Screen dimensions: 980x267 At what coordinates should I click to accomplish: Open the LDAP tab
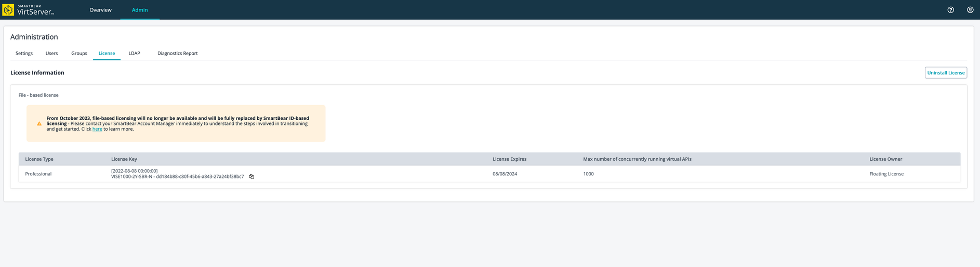tap(134, 54)
